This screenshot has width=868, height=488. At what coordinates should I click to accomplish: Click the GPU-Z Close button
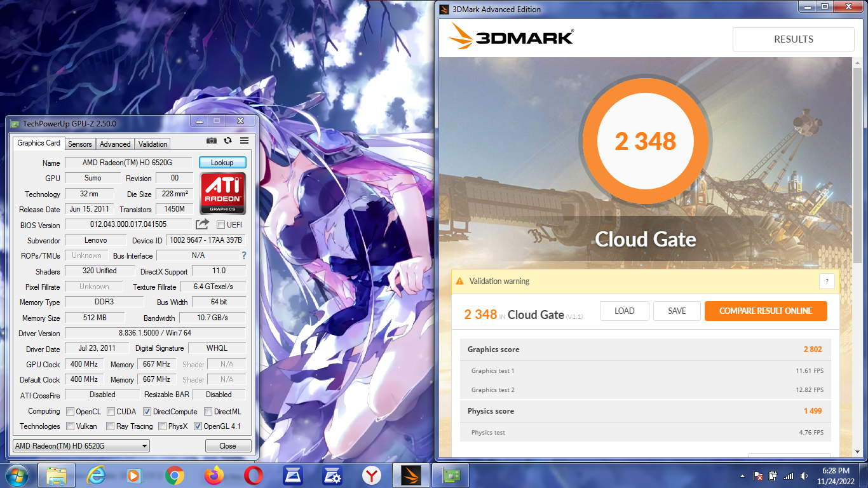[x=228, y=445]
